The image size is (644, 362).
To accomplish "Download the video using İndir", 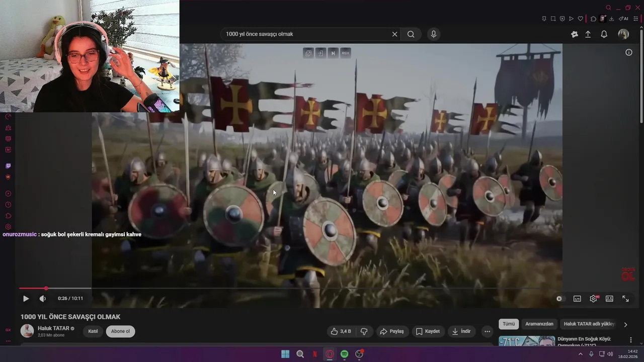I will [461, 331].
